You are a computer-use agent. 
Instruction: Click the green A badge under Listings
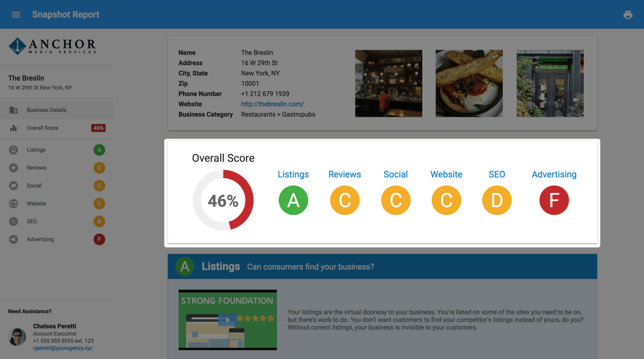tap(293, 200)
